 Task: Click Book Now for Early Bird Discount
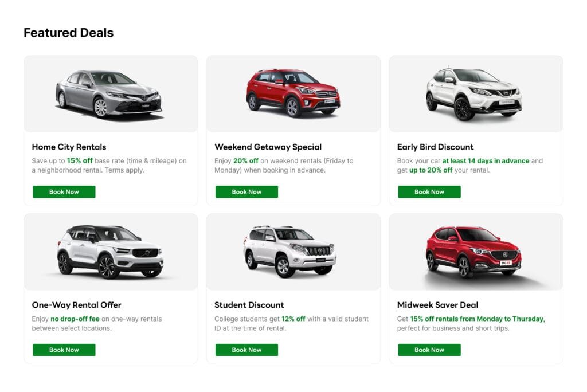click(429, 191)
